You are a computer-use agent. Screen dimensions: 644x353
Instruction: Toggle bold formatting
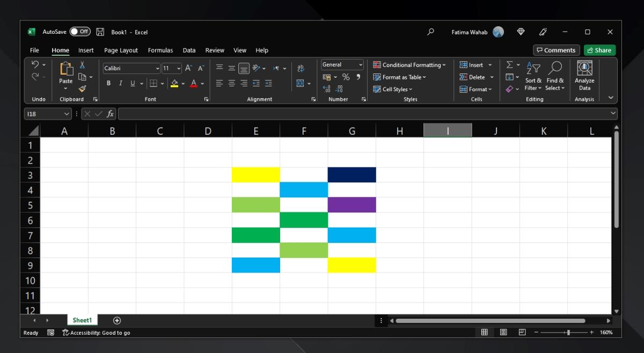tap(108, 83)
